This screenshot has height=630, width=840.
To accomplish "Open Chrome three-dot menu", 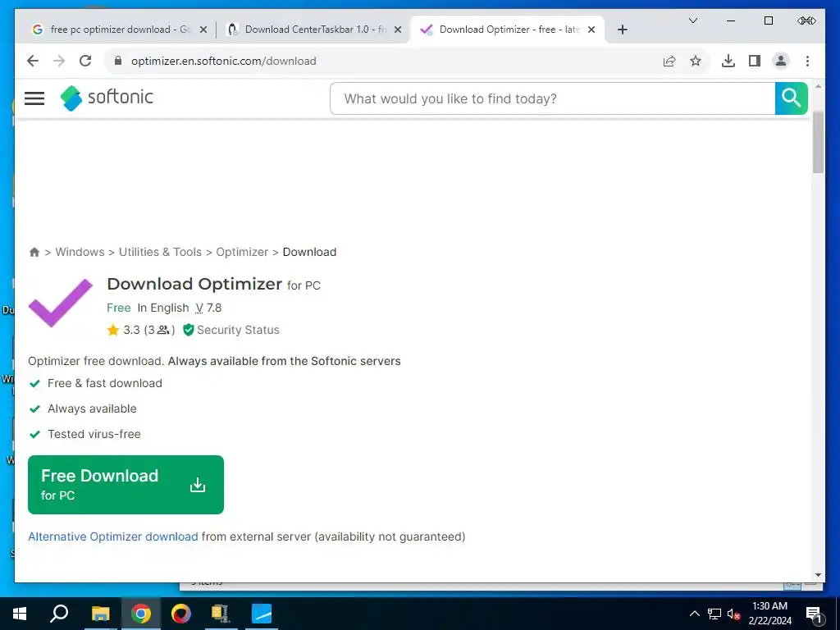I will [x=807, y=61].
